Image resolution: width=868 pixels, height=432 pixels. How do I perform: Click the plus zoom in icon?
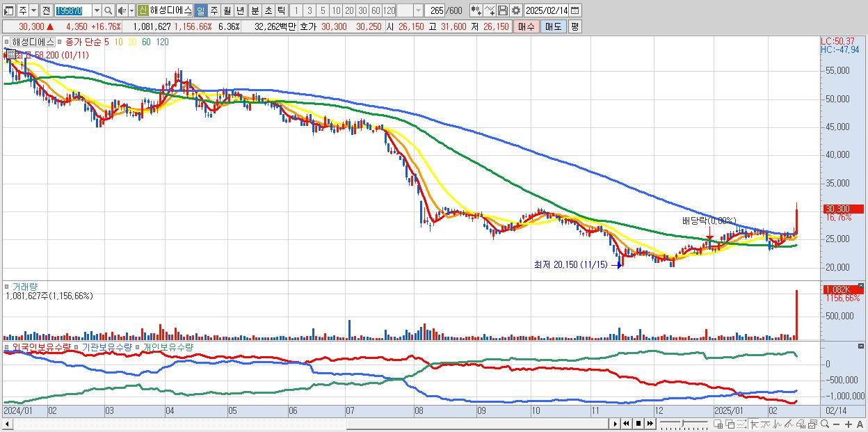(849, 424)
